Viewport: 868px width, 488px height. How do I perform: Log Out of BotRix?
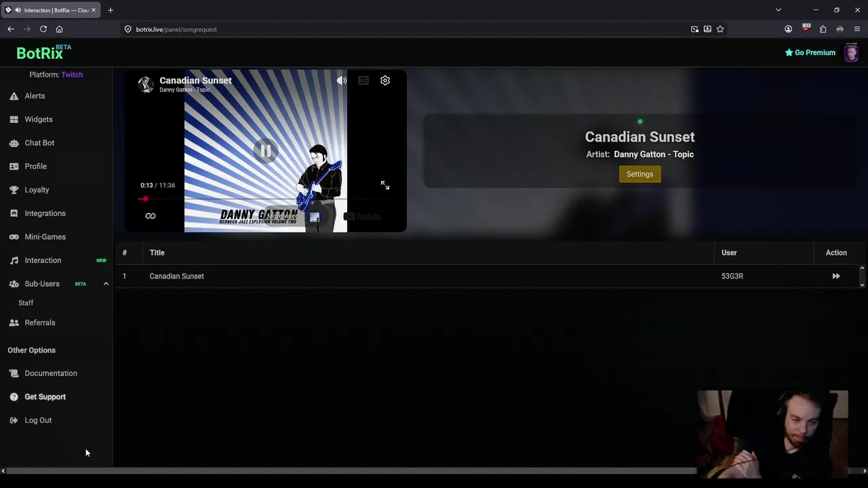pos(38,420)
